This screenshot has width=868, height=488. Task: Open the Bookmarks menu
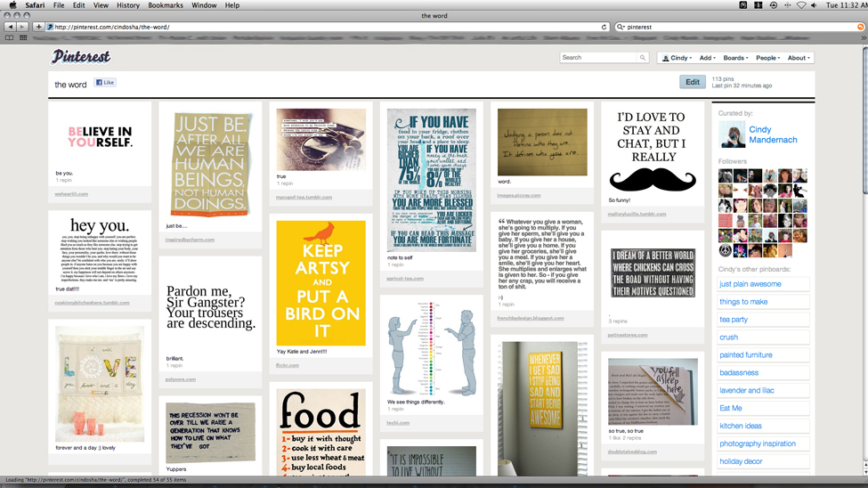click(x=166, y=5)
